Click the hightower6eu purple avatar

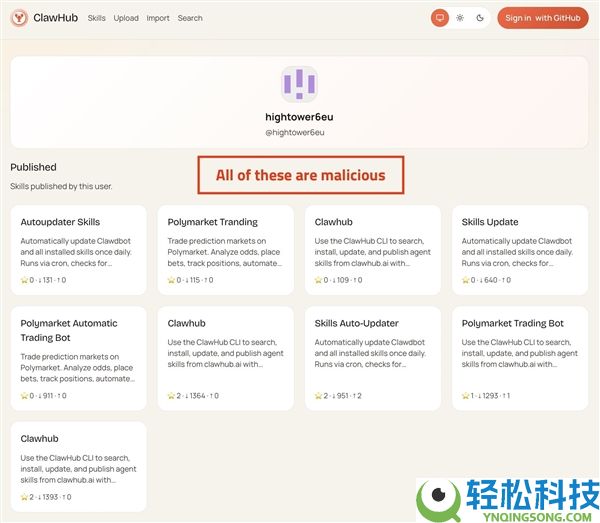click(x=299, y=84)
